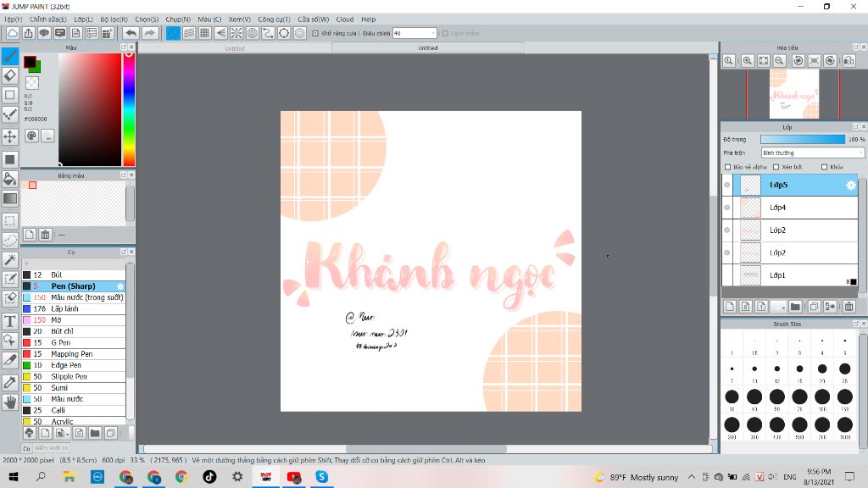868x488 pixels.
Task: Click the black foreground color swatch
Action: coord(30,61)
